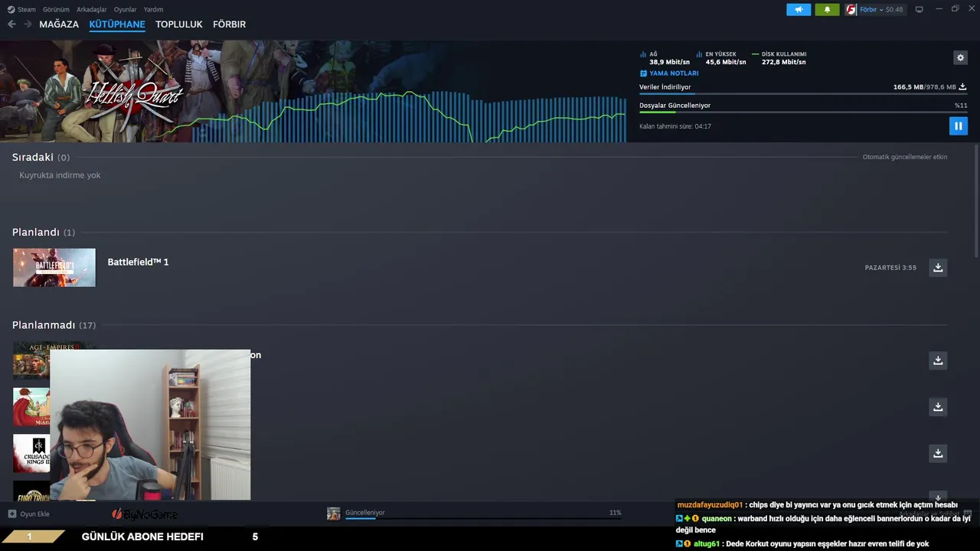Click the Dosyalar Güncelleniyor progress bar
Image resolution: width=980 pixels, height=551 pixels.
tap(803, 112)
